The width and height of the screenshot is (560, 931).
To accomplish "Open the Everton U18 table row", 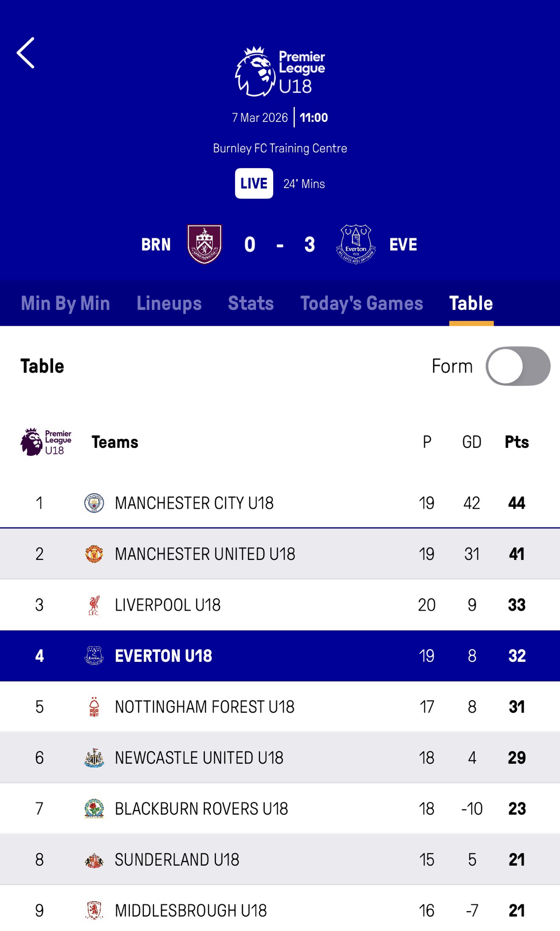I will [x=279, y=656].
